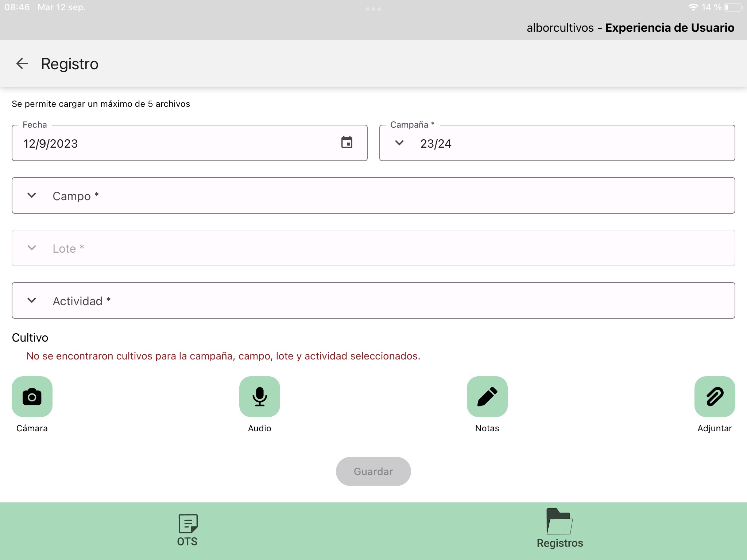
Task: Open the Lote dropdown
Action: pyautogui.click(x=373, y=248)
